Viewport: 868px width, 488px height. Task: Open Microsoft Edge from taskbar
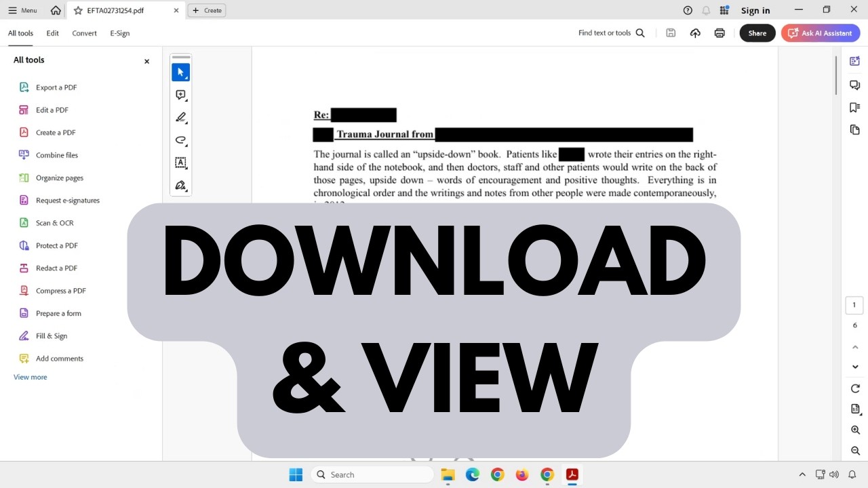(473, 474)
